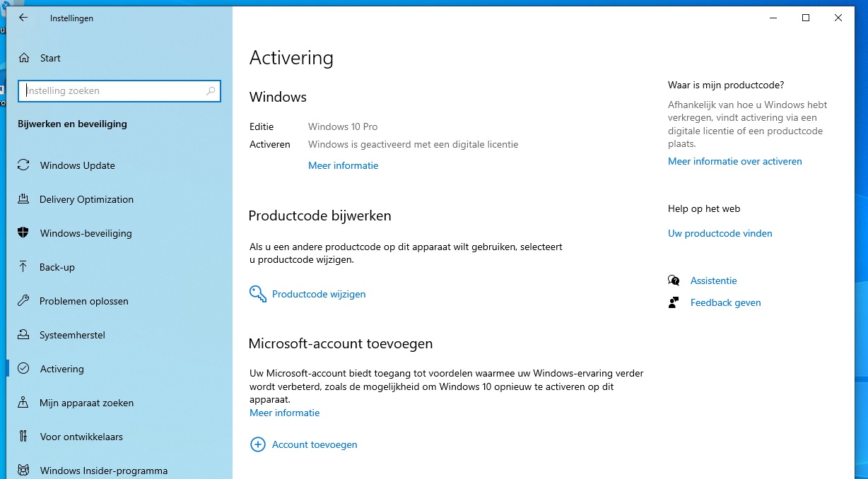Select the Problemen oplossen wrench icon
Screen dimensions: 868x479
(23, 301)
